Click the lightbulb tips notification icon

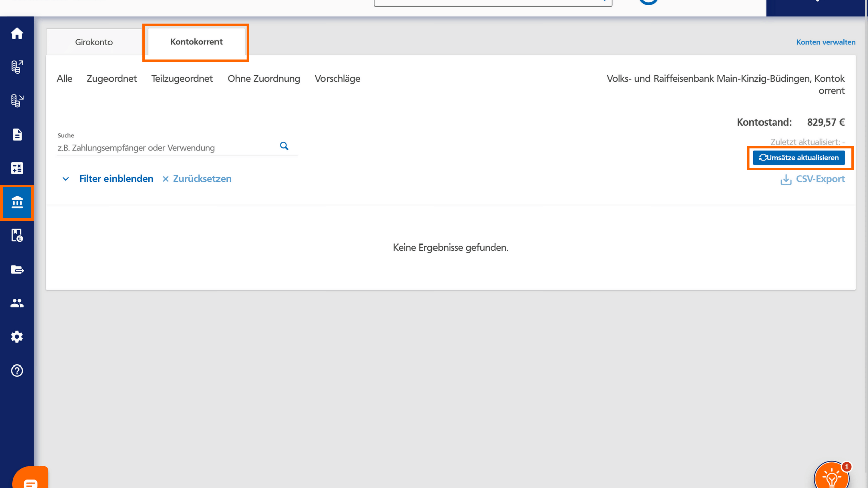click(831, 476)
